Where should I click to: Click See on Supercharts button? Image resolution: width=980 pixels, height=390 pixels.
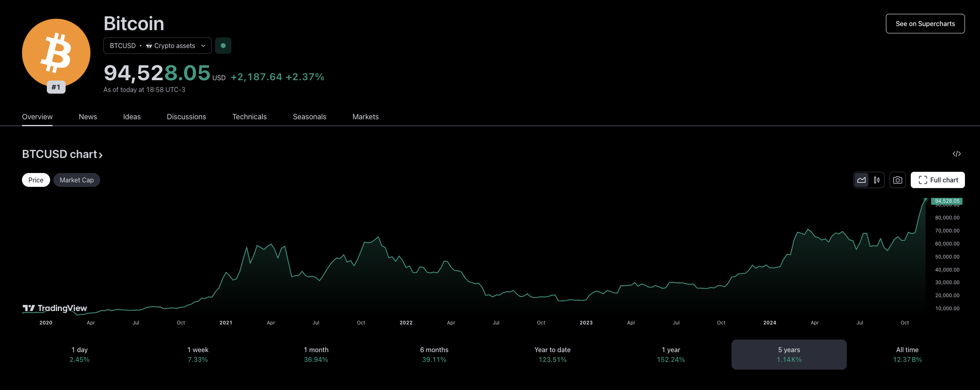point(925,24)
